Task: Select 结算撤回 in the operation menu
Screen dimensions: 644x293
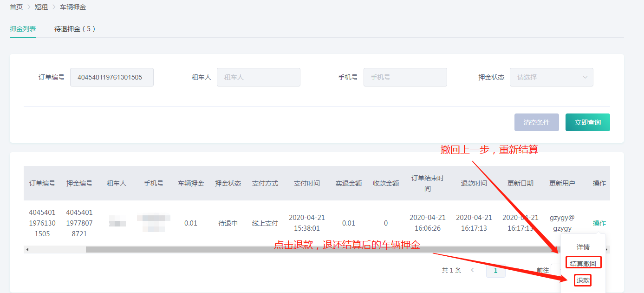Action: pos(583,264)
